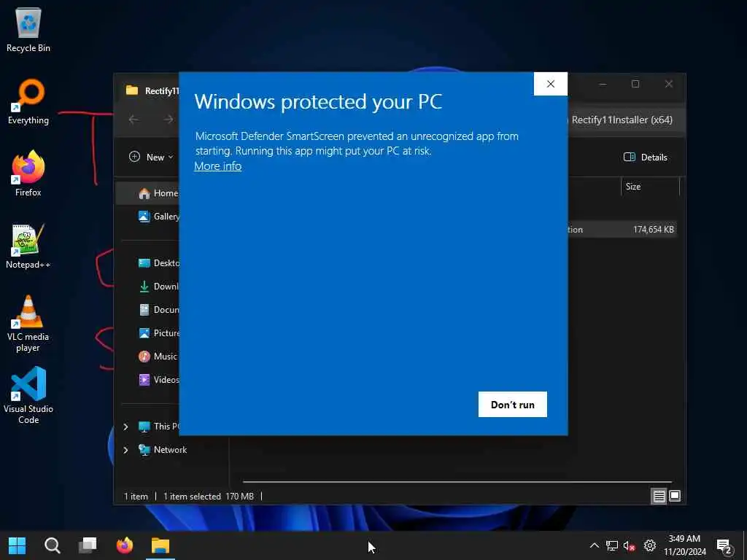Open the Firefox desktop shortcut
747x560 pixels.
coord(28,174)
